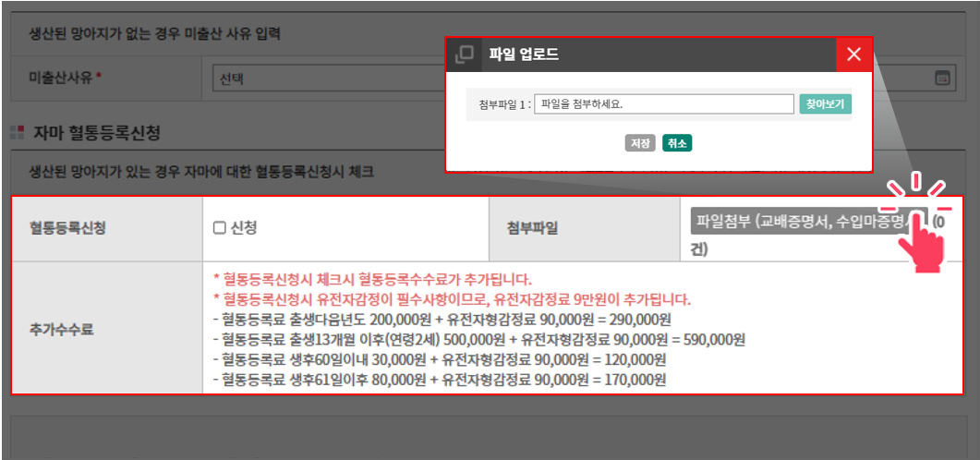Screen dimensions: 980x460
Task: Click the red 유전자감정료 9만원 notice line
Action: pyautogui.click(x=452, y=299)
